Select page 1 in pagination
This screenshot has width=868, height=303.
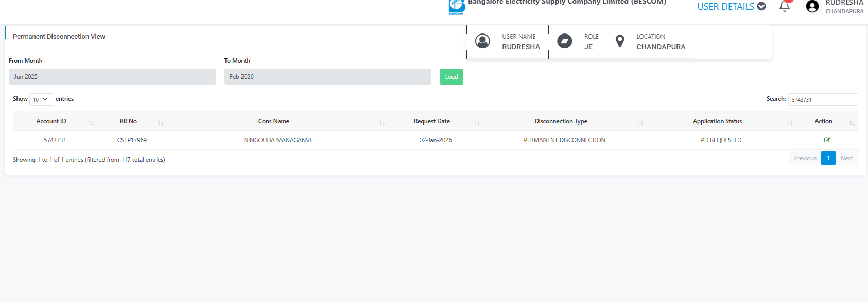[x=828, y=158]
